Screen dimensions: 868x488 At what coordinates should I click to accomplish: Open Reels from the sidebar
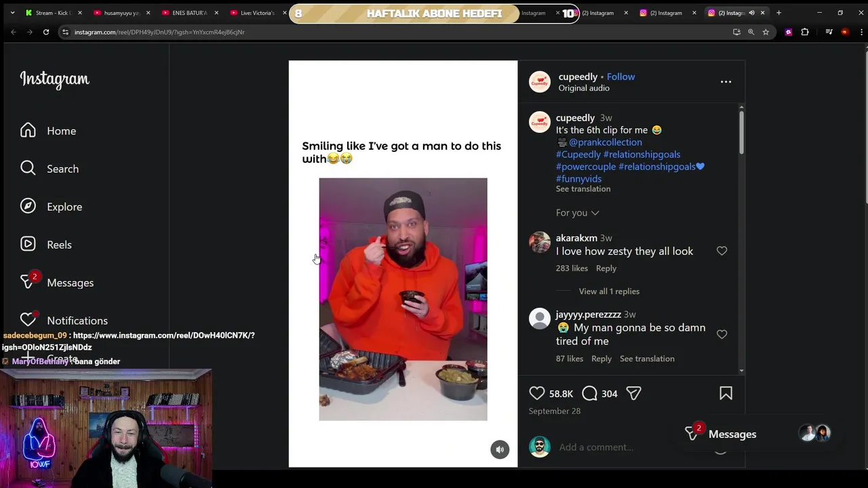point(46,245)
